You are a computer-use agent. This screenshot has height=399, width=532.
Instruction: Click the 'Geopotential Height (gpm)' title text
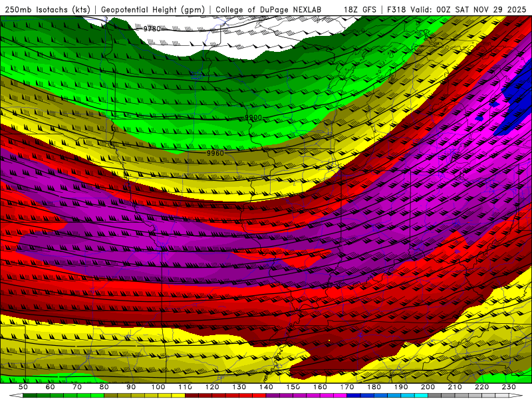153,10
